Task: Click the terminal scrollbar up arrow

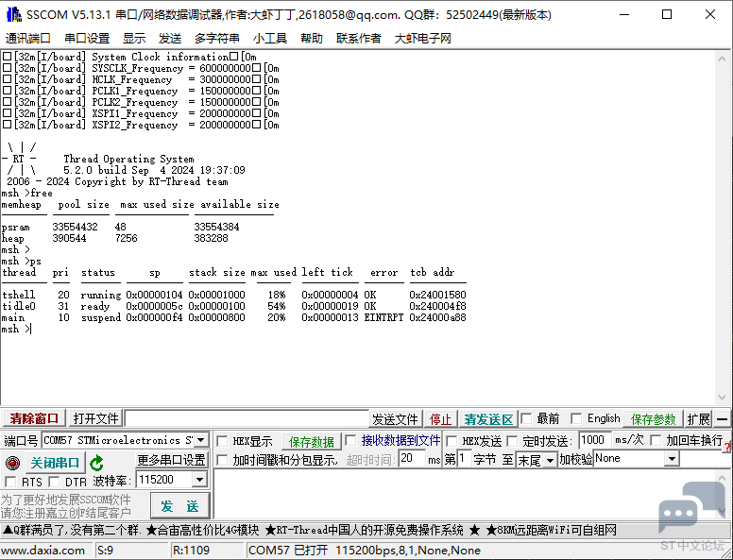Action: pos(723,59)
